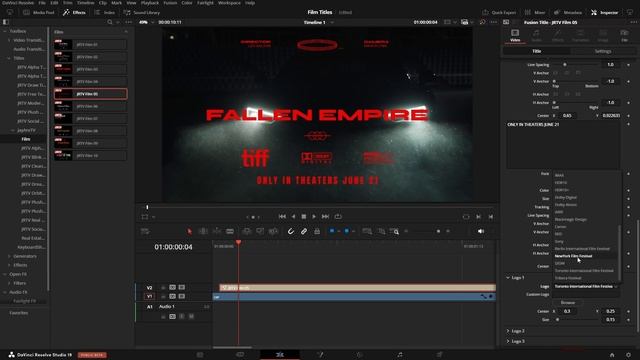Open the Index panel
The width and height of the screenshot is (640, 360).
pyautogui.click(x=104, y=13)
